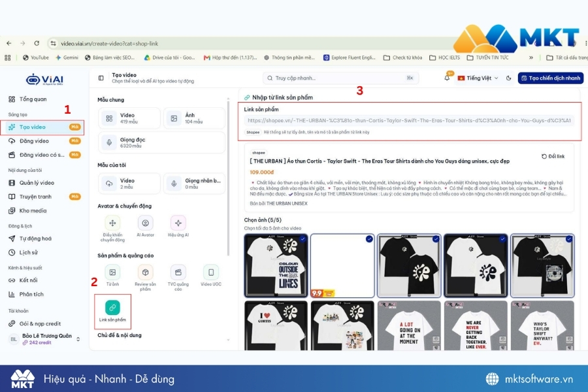Click the Đổi link button
The image size is (588, 392).
[x=553, y=156]
